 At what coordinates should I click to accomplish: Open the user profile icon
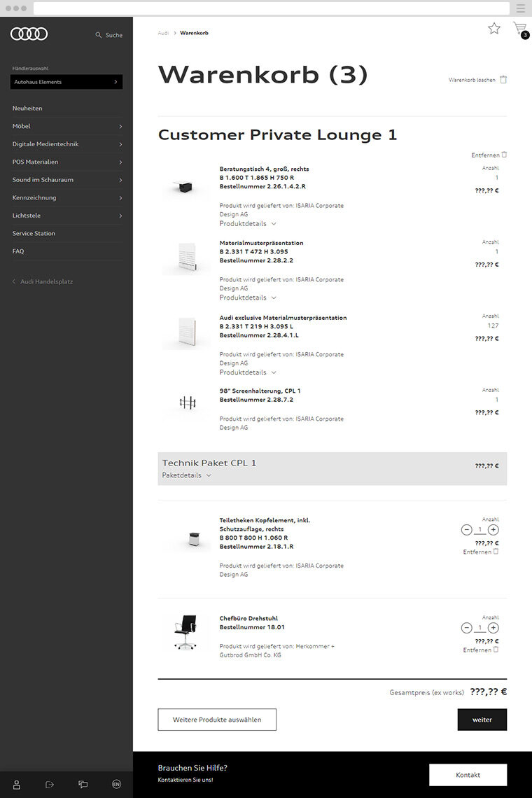16,784
